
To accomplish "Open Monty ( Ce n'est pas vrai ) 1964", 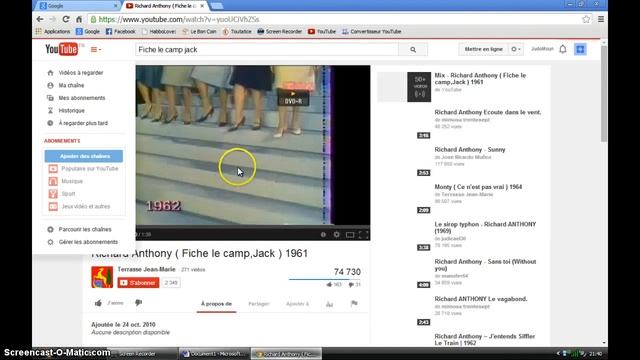I will (x=478, y=187).
